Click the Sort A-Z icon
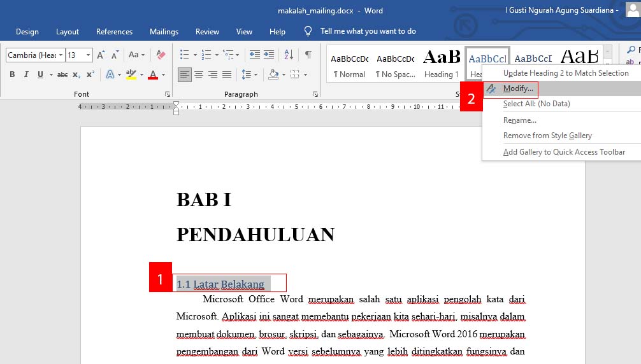Viewport: 641px width, 364px height. pos(289,54)
